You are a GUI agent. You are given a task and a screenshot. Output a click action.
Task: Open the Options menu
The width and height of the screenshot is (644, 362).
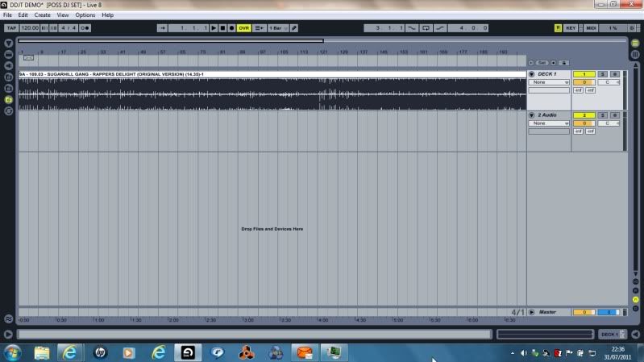tap(85, 15)
